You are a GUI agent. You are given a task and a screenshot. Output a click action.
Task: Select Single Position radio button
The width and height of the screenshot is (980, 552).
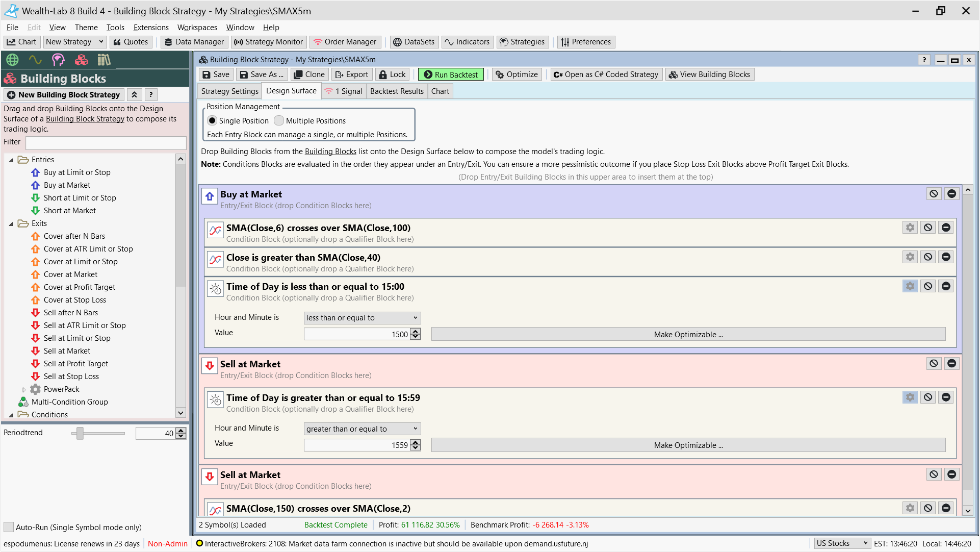[x=212, y=121]
